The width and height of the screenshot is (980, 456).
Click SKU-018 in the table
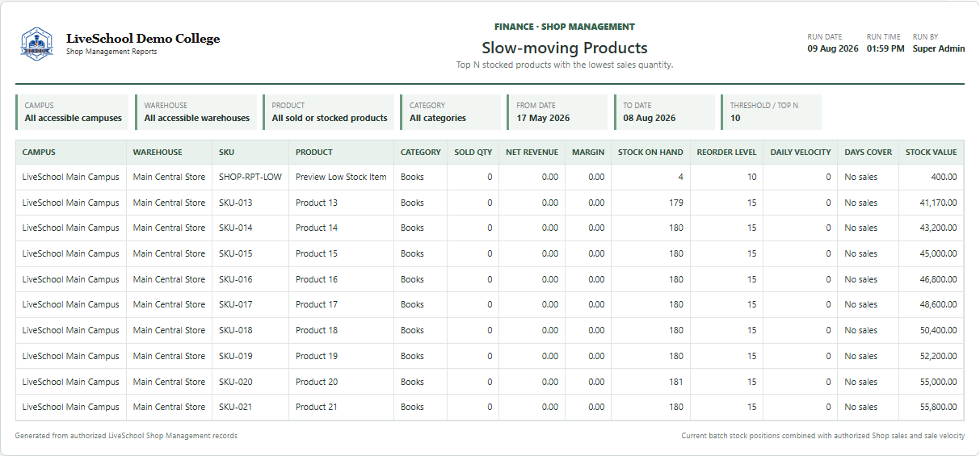235,330
